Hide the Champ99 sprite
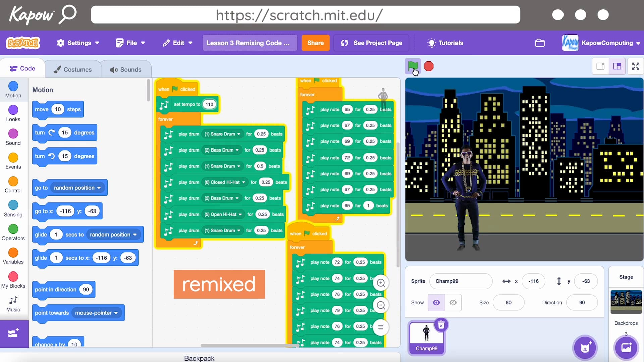644x362 pixels. [x=453, y=302]
